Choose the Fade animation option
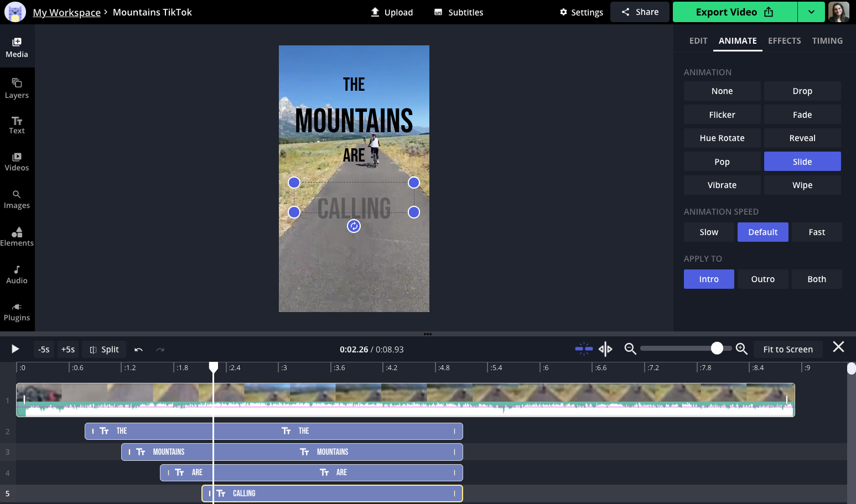 click(x=802, y=115)
